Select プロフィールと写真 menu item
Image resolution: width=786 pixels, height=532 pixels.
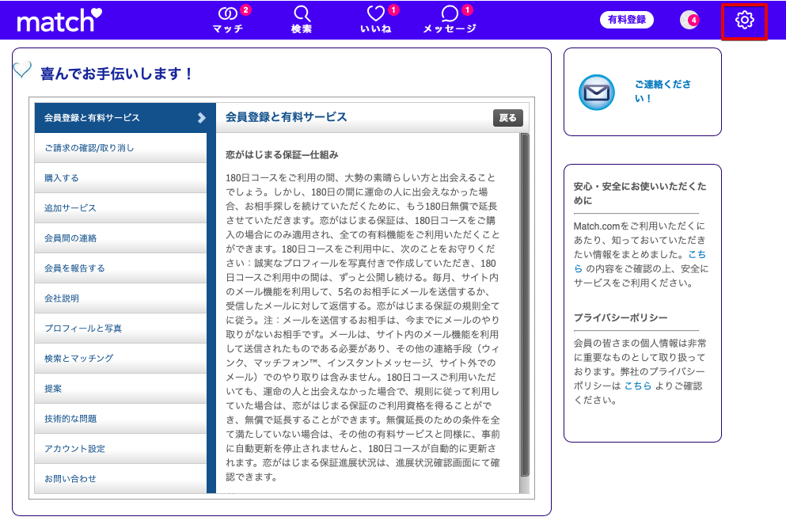120,329
